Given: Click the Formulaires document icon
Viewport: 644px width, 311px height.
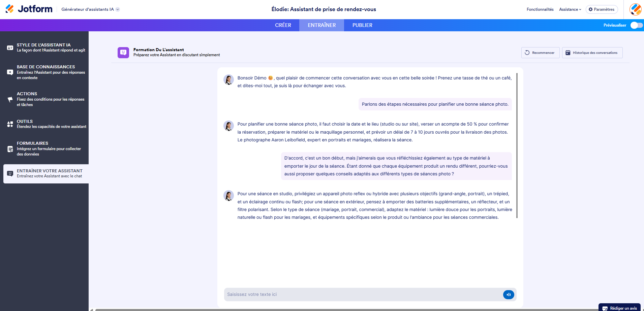Looking at the screenshot, I should point(10,149).
